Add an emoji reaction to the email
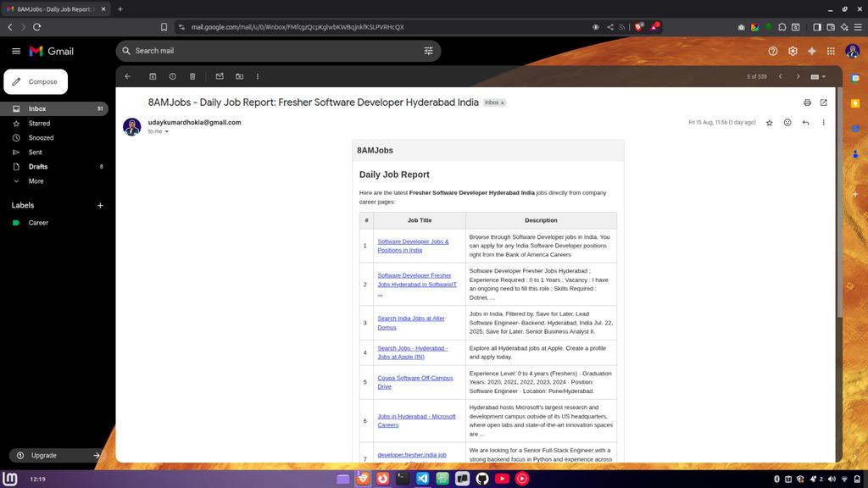 click(787, 122)
